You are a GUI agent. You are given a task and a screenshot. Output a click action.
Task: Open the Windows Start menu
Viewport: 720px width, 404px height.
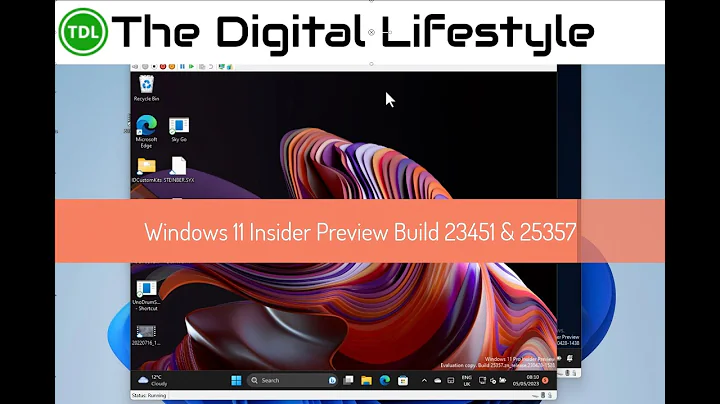click(x=236, y=380)
